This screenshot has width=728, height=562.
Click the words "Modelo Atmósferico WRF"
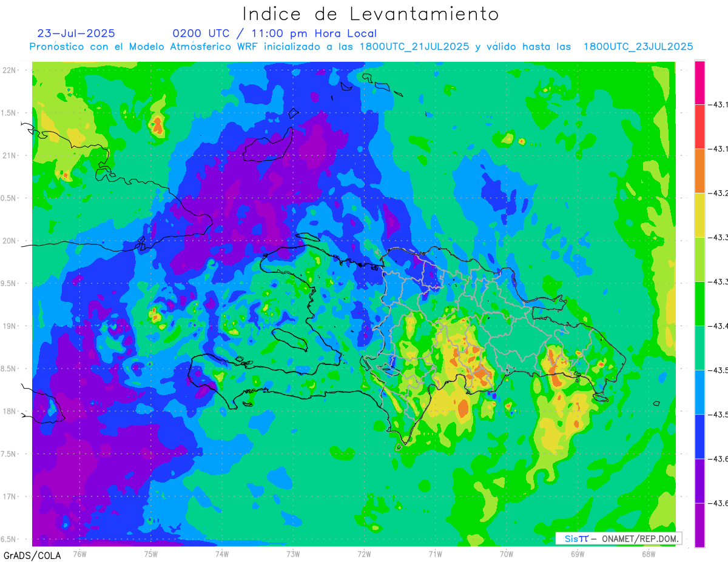pyautogui.click(x=193, y=47)
